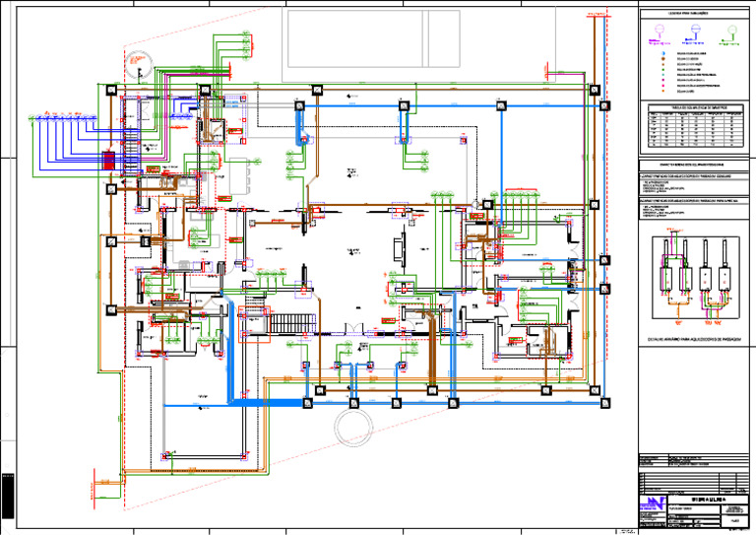The width and height of the screenshot is (756, 535).
Task: Select the swimming pool rectangle at top
Action: [374, 39]
